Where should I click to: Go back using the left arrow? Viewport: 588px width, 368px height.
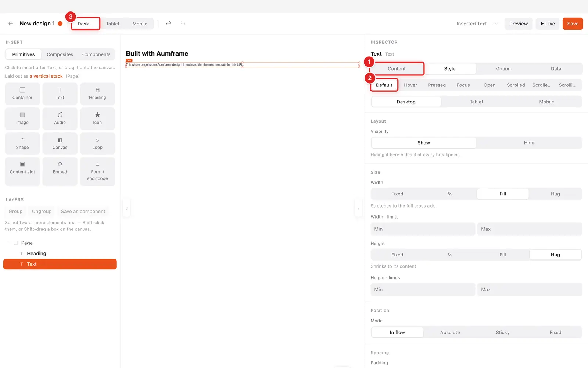tap(11, 24)
